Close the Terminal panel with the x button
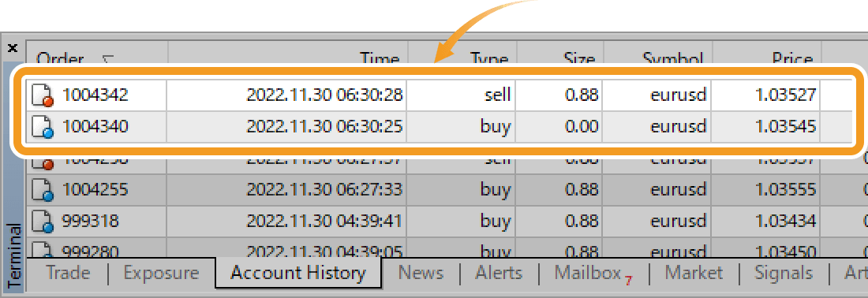This screenshot has height=298, width=868. 12,48
